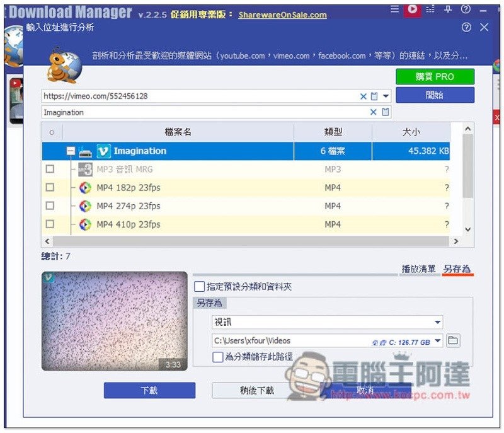This screenshot has width=504, height=433.
Task: Switch to the 播放清單 tab
Action: pos(418,268)
